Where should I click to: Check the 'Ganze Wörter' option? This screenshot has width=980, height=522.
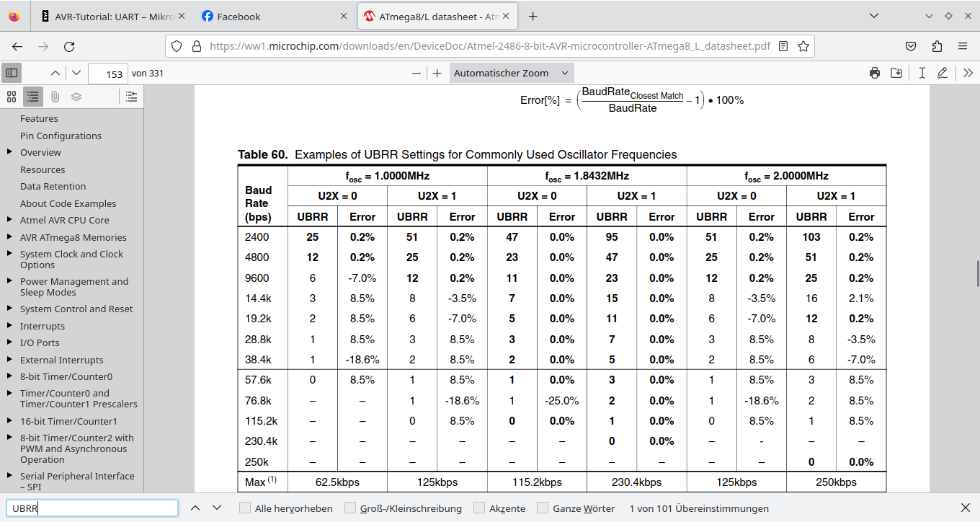click(x=543, y=508)
